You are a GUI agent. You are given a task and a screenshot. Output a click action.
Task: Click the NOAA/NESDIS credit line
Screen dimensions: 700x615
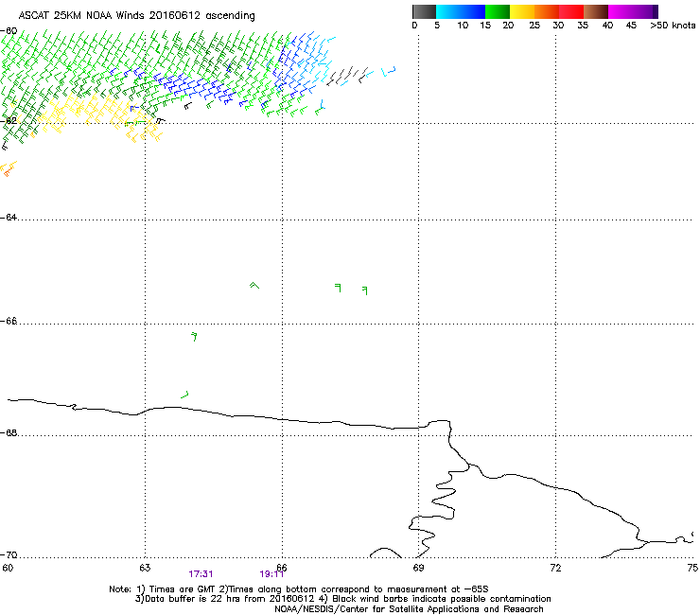[409, 609]
